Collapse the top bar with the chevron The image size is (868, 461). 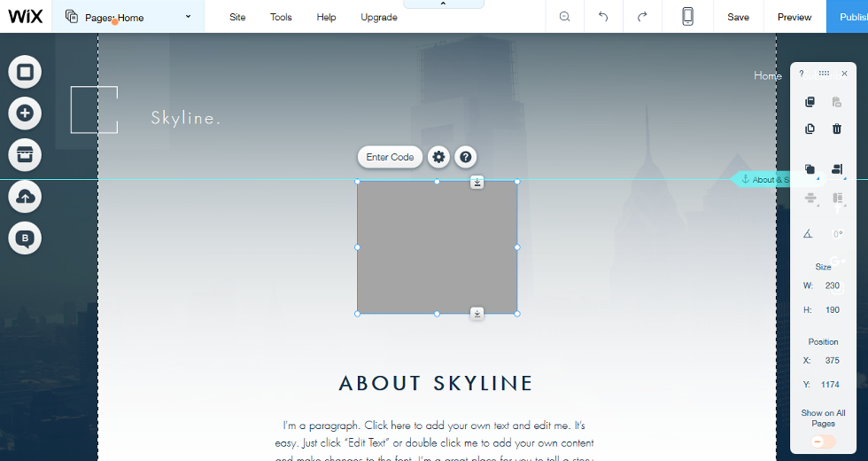pyautogui.click(x=443, y=4)
